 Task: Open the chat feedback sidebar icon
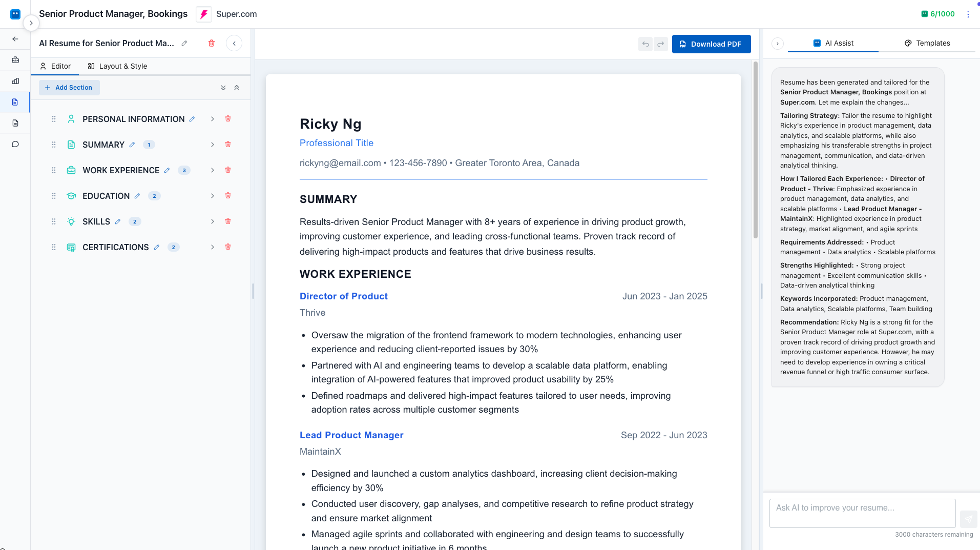pyautogui.click(x=15, y=144)
